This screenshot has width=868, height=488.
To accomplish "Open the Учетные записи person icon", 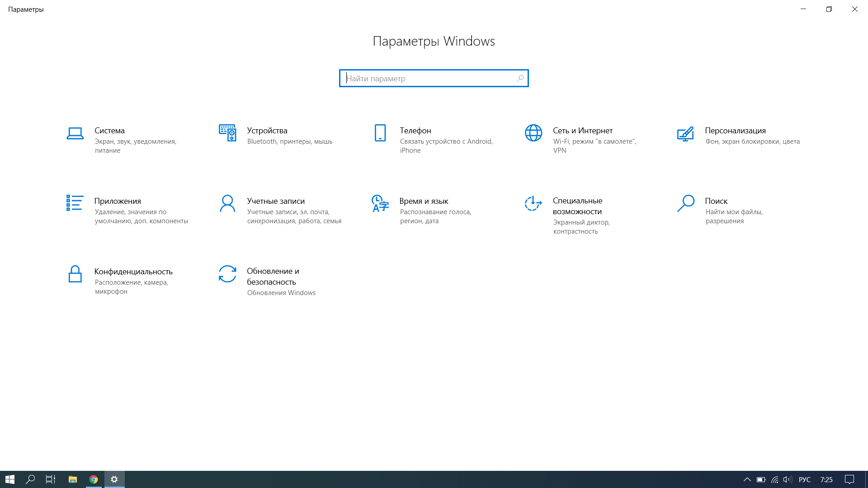I will coord(227,203).
